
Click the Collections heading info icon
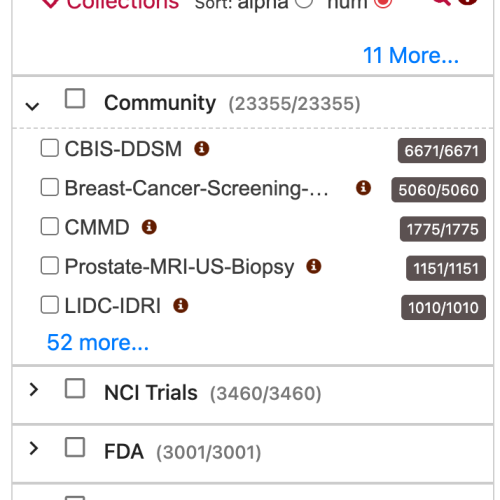coord(467,2)
